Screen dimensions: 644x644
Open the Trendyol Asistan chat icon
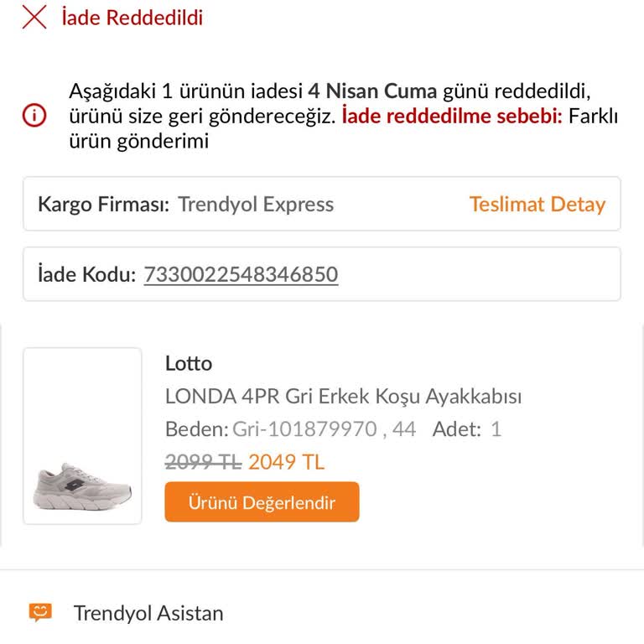(x=39, y=612)
